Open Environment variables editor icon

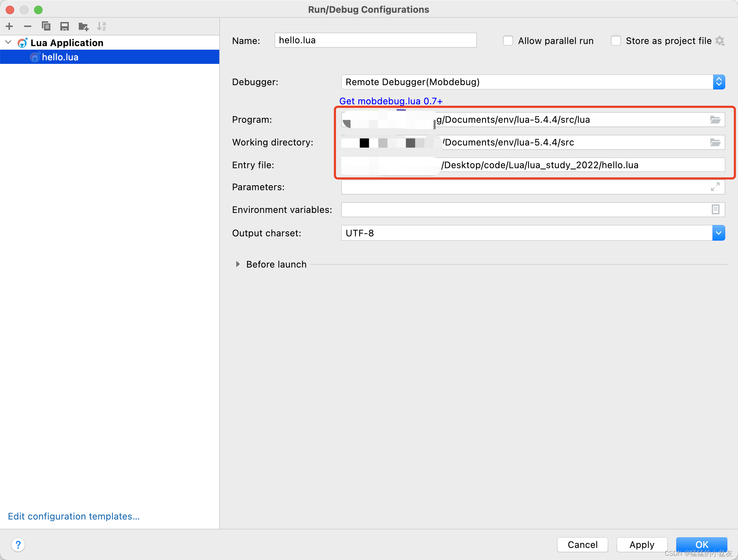tap(715, 210)
